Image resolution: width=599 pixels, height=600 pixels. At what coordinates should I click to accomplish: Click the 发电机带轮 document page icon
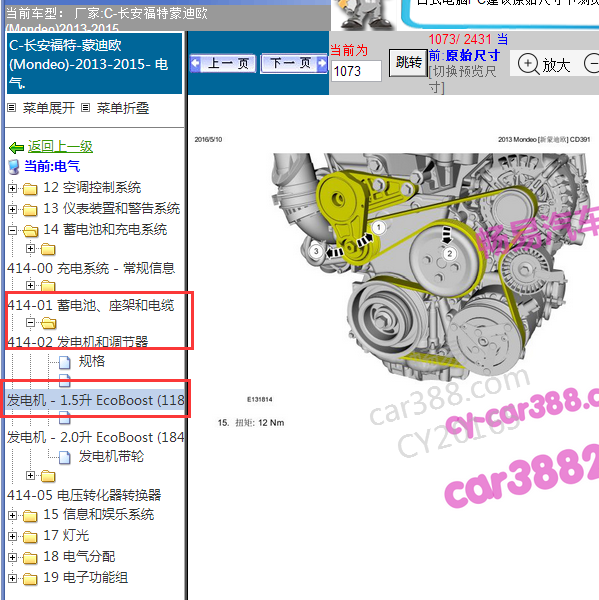[65, 457]
